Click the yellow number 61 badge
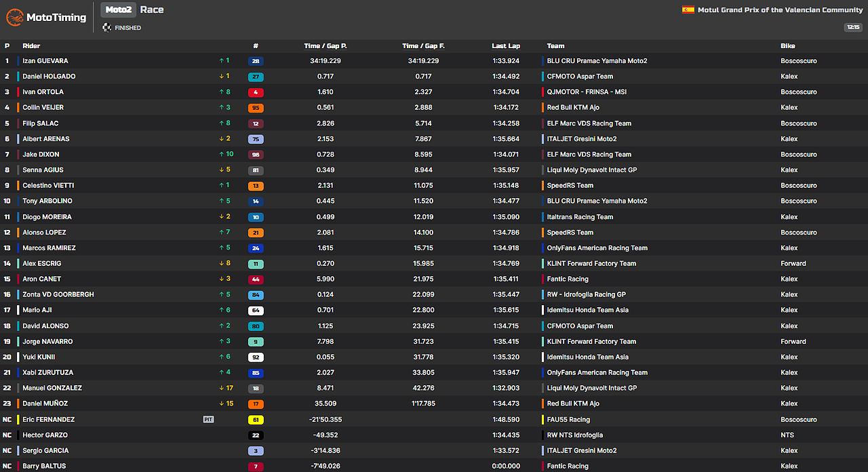The height and width of the screenshot is (472, 868). tap(256, 420)
